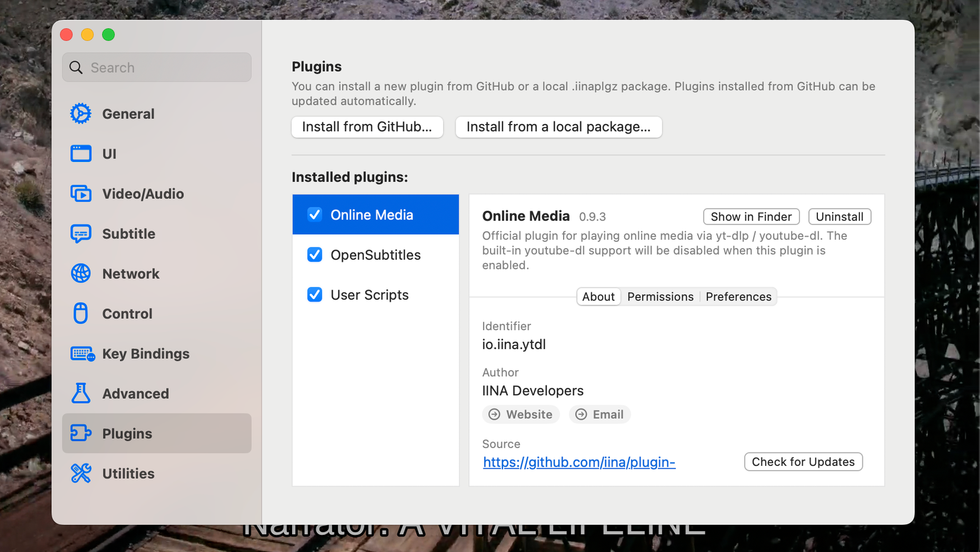This screenshot has width=980, height=552.
Task: Open Key Bindings keyboard icon
Action: (x=80, y=353)
